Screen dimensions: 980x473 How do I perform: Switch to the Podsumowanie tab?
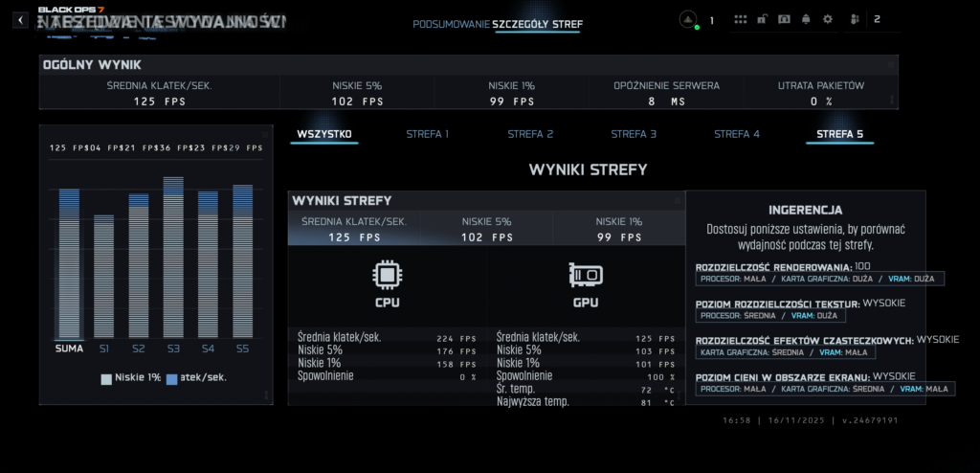451,24
